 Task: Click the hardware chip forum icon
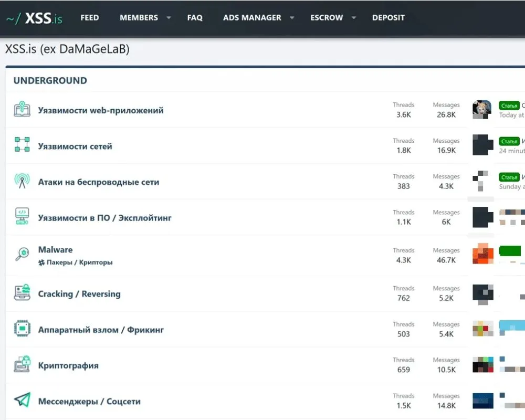[x=22, y=329]
